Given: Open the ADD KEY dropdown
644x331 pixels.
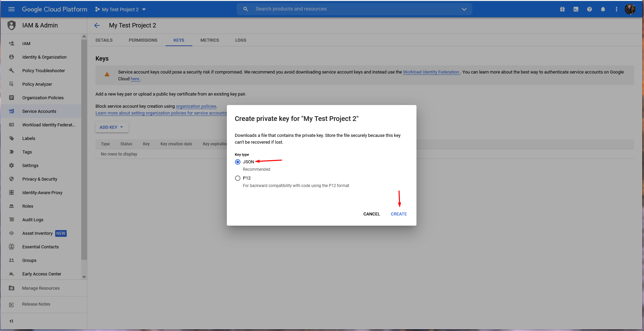Looking at the screenshot, I should pyautogui.click(x=111, y=127).
